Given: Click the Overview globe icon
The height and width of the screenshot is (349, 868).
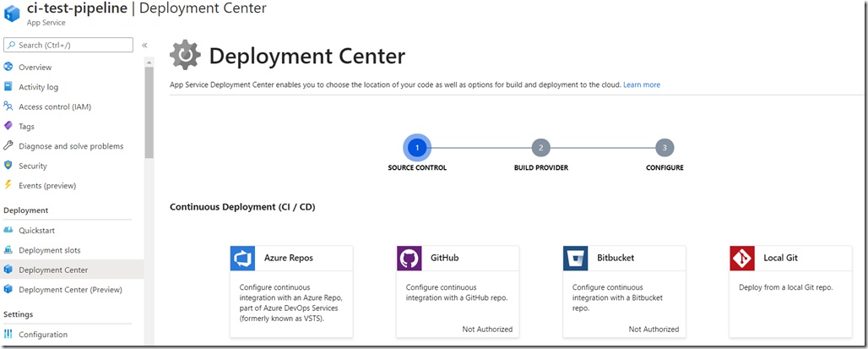Looking at the screenshot, I should click(x=8, y=67).
